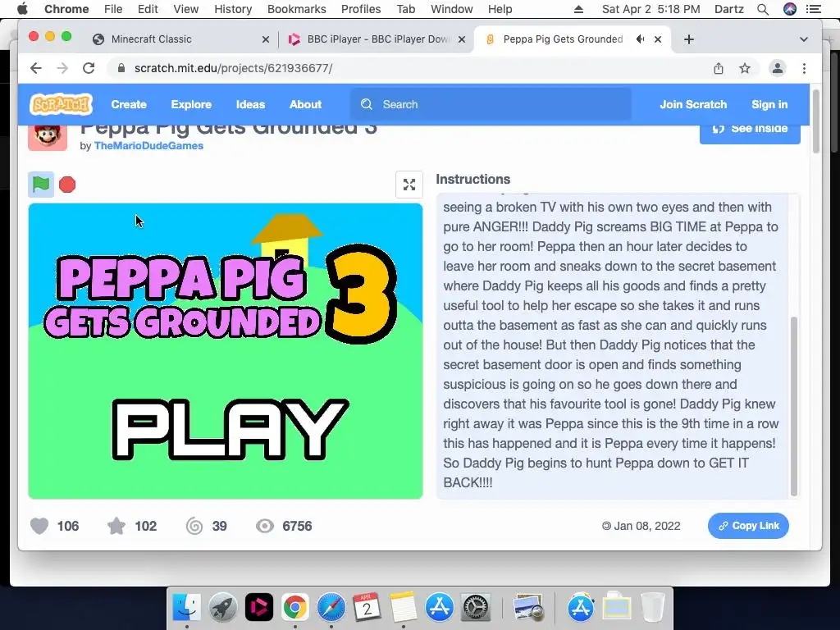Open Spotlight search in the menu bar
This screenshot has width=840, height=630.
[763, 9]
